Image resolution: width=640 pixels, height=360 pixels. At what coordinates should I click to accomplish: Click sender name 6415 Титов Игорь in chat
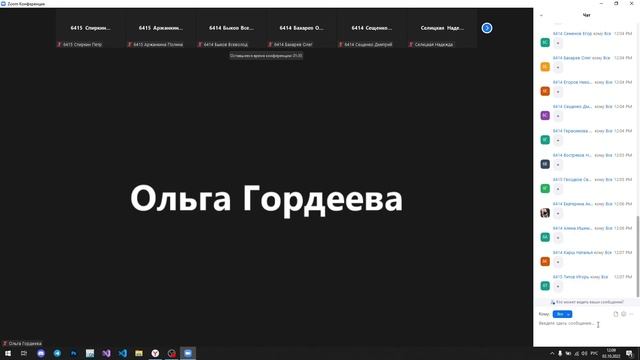click(571, 277)
